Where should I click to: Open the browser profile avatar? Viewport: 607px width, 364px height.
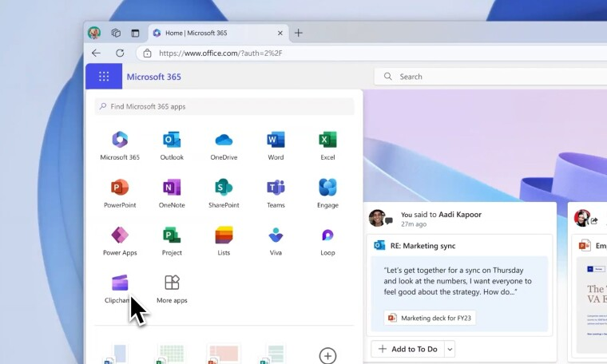[x=93, y=33]
